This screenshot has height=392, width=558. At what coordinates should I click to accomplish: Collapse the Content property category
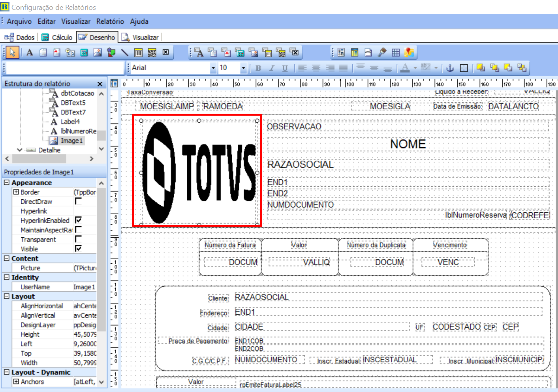7,258
